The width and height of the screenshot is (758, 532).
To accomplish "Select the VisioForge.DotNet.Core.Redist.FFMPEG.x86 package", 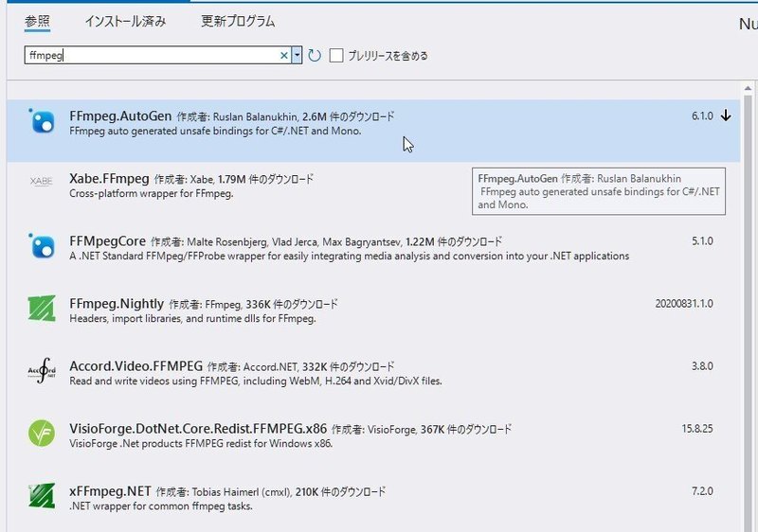I will pyautogui.click(x=198, y=429).
